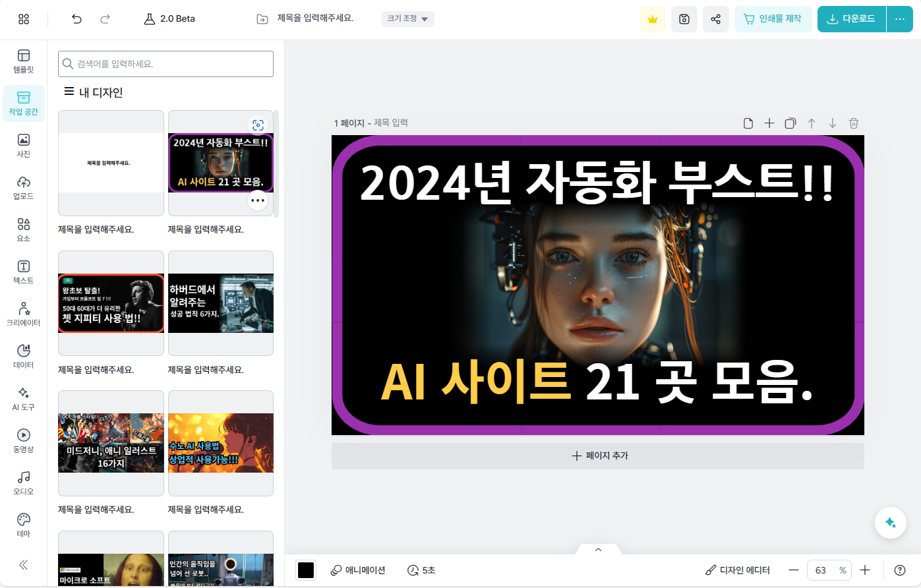
Task: Open the blank white design thumbnail
Action: (x=111, y=163)
